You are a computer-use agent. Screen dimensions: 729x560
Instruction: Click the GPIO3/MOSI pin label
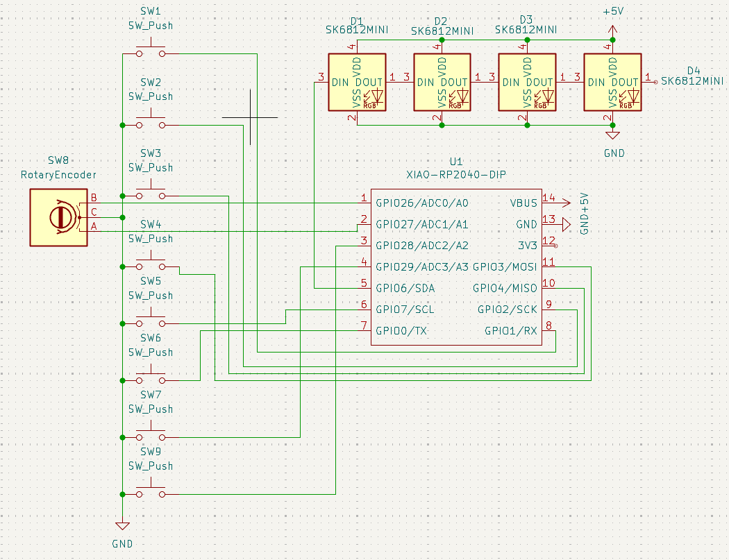pyautogui.click(x=505, y=266)
